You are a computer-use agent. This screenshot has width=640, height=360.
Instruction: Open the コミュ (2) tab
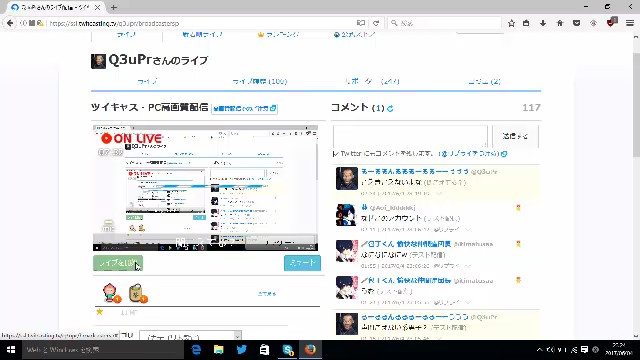pyautogui.click(x=484, y=82)
